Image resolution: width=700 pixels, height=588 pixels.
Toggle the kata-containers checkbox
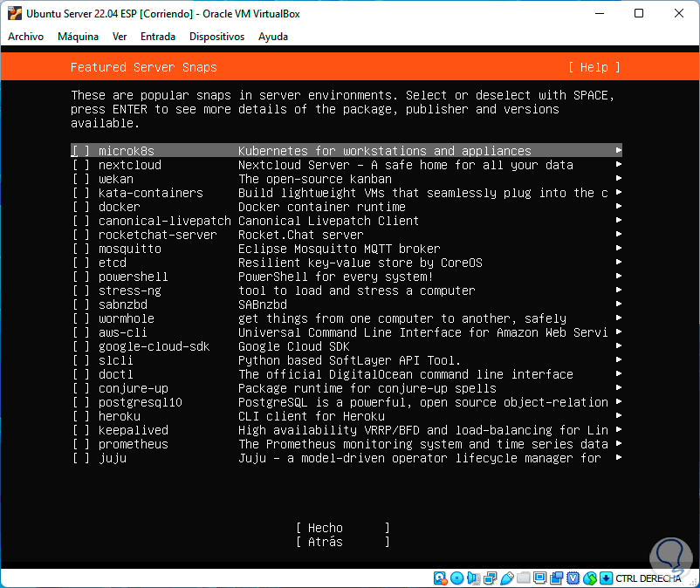[x=81, y=193]
